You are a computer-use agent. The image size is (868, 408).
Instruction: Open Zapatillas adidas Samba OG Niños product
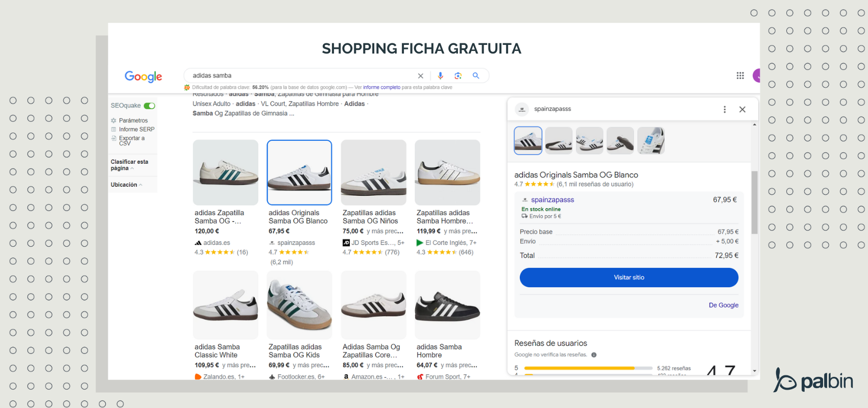click(374, 172)
